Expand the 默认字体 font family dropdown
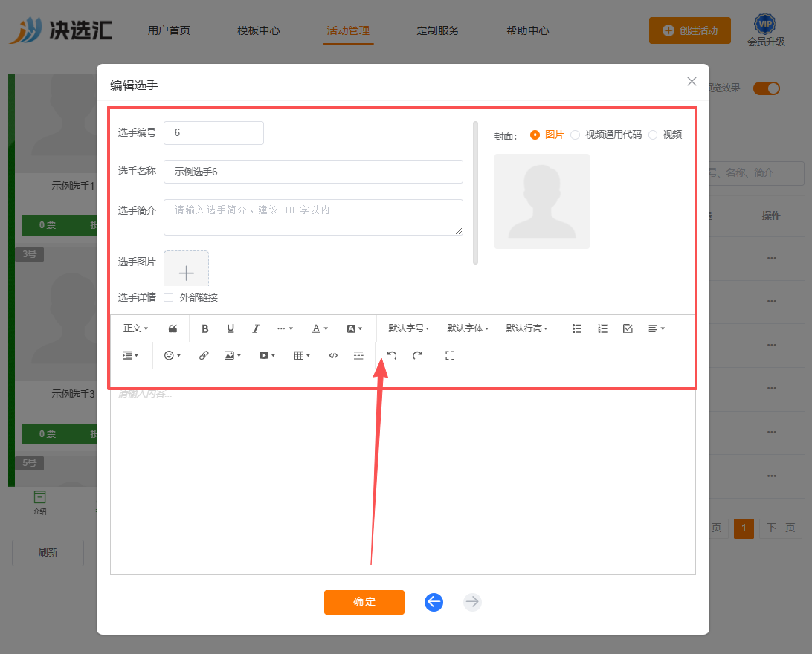The width and height of the screenshot is (812, 654). 468,328
